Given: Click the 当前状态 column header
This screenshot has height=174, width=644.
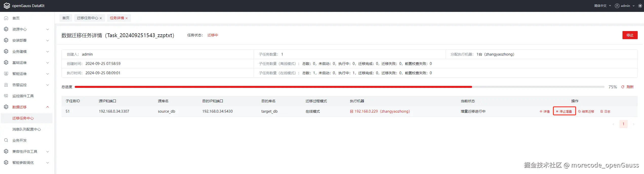Looking at the screenshot, I should pos(468,101).
